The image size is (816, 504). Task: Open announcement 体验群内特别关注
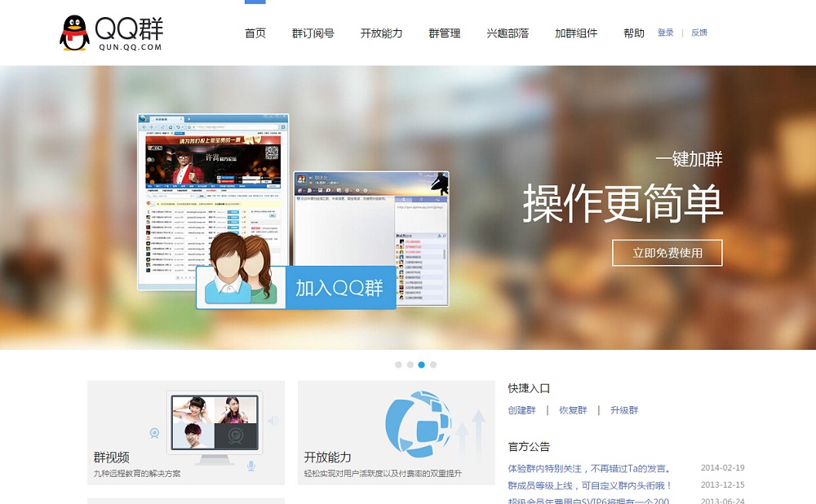[589, 469]
